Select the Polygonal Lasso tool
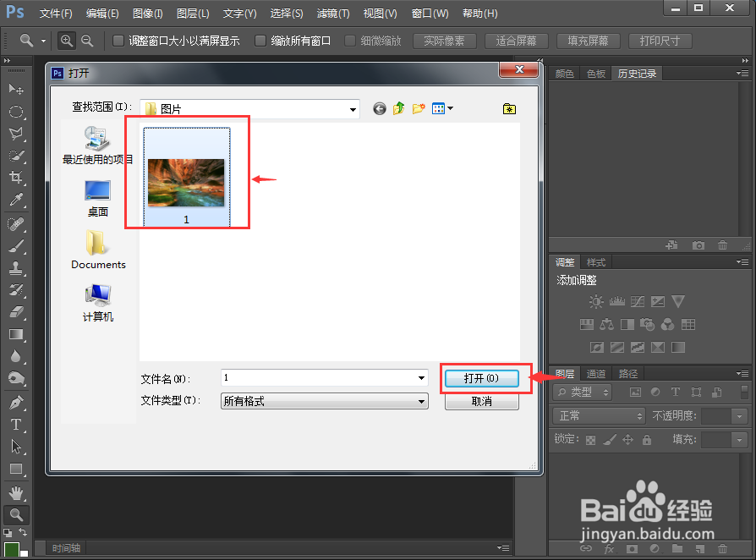 pos(16,134)
